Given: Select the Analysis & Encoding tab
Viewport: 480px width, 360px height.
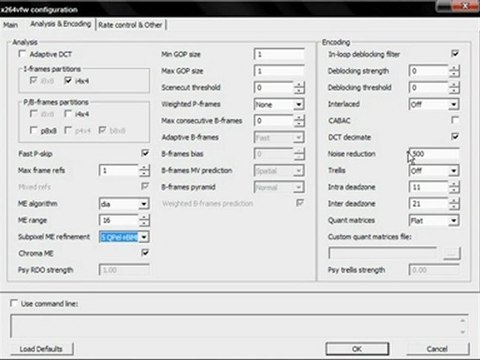Looking at the screenshot, I should (60, 24).
